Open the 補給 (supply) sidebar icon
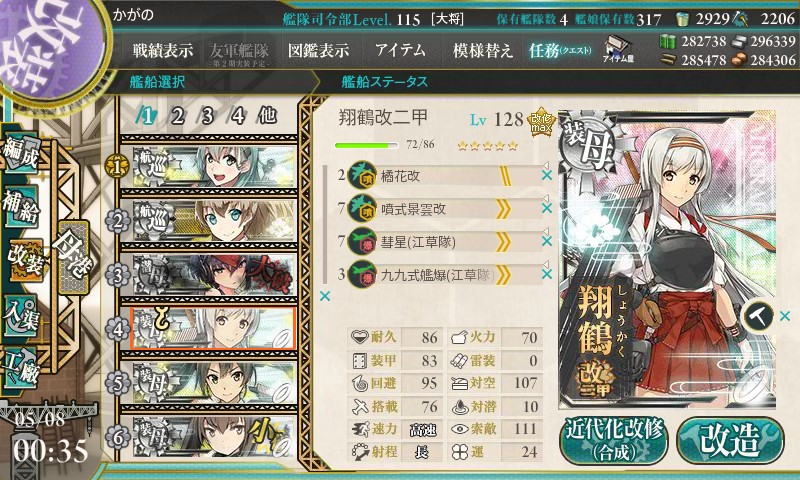 point(21,206)
